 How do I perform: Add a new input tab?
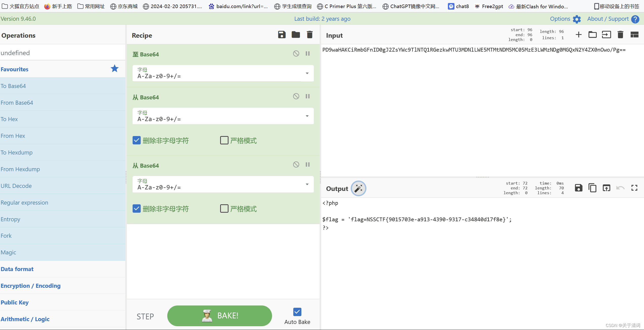tap(578, 35)
